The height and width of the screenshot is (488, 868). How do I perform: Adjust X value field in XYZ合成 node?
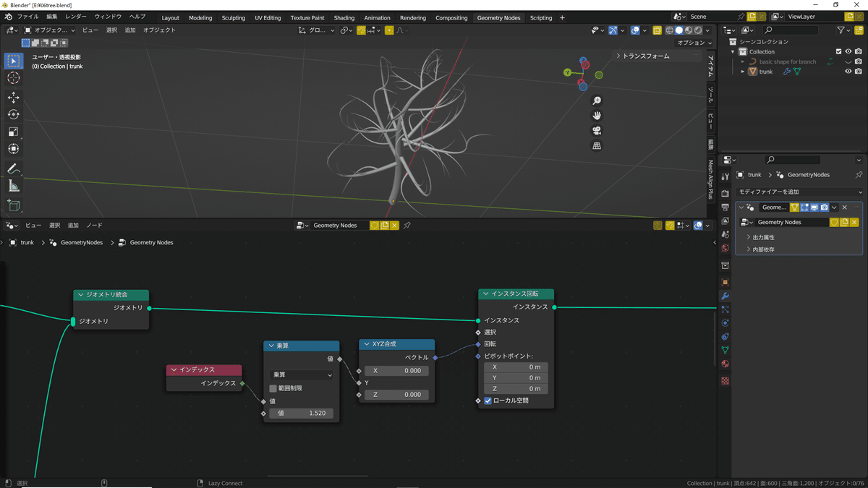[x=397, y=371]
